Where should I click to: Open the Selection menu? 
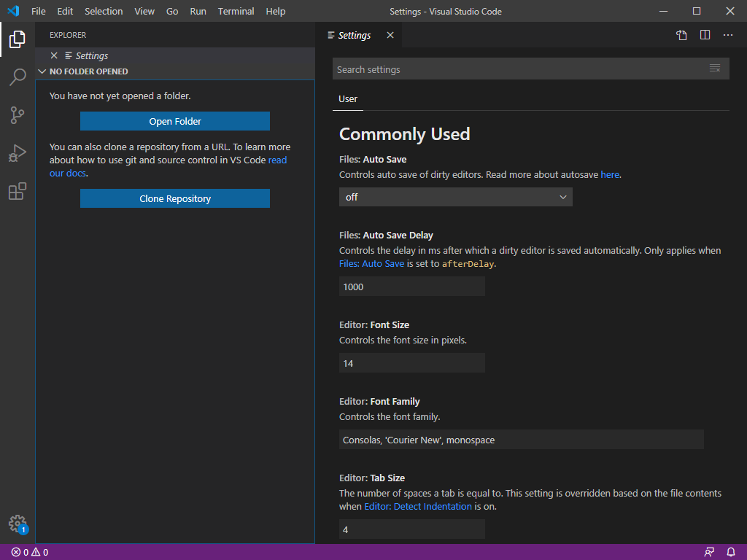tap(104, 11)
